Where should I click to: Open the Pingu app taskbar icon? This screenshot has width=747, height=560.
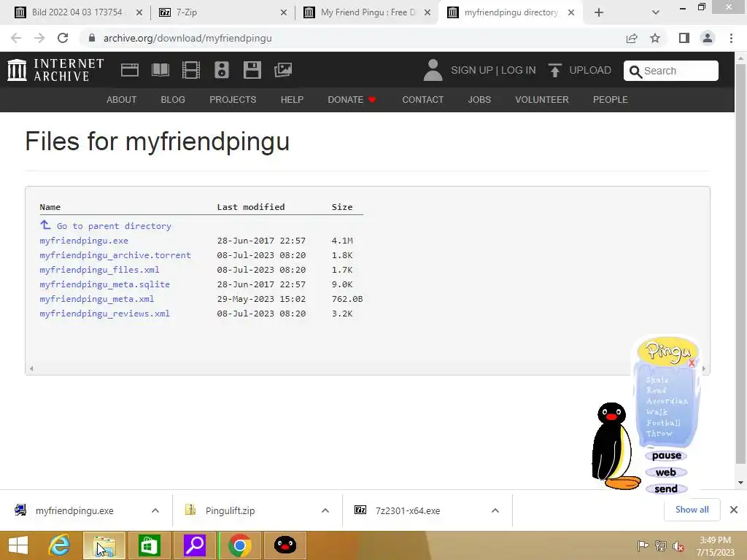click(x=285, y=545)
